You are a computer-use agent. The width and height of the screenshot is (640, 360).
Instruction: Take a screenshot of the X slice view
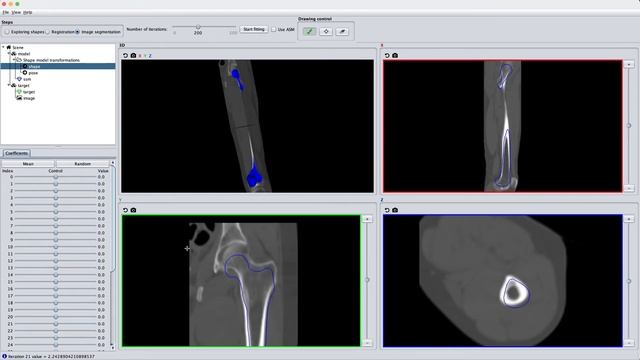395,56
